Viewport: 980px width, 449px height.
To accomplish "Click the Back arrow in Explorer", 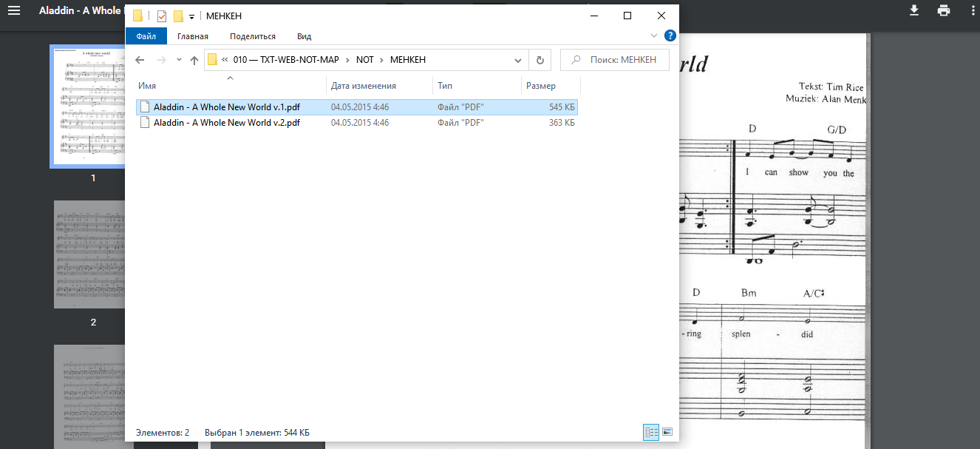I will (x=140, y=60).
